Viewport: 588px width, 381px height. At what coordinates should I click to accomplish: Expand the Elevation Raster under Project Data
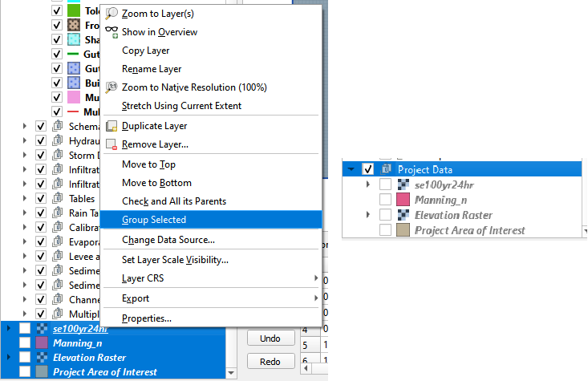pos(367,215)
